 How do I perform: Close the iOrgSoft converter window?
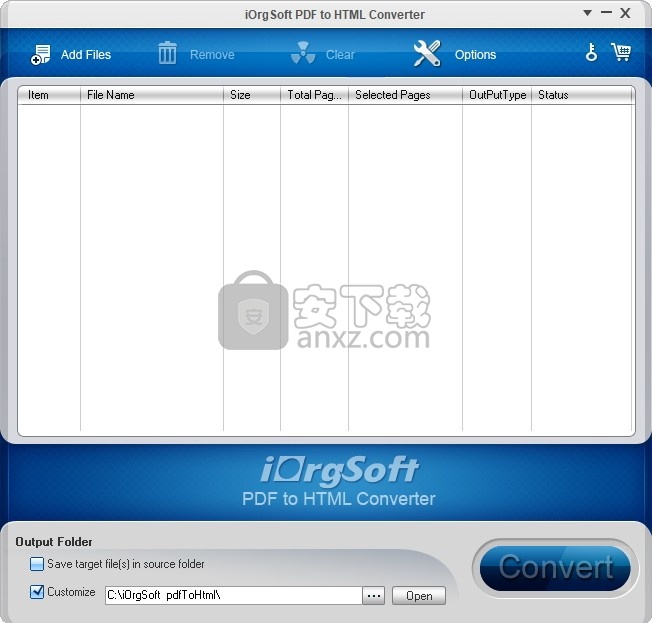[625, 13]
